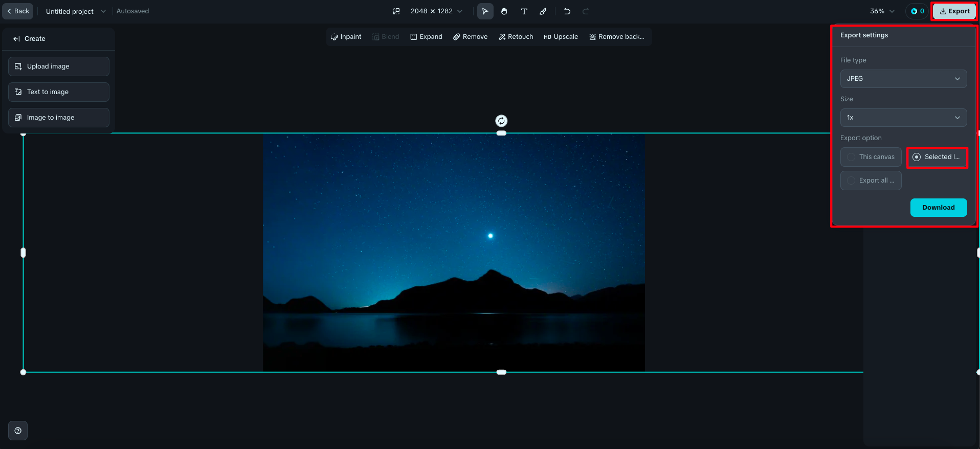The width and height of the screenshot is (980, 449).
Task: Click the night sky image on canvas
Action: coord(454,253)
